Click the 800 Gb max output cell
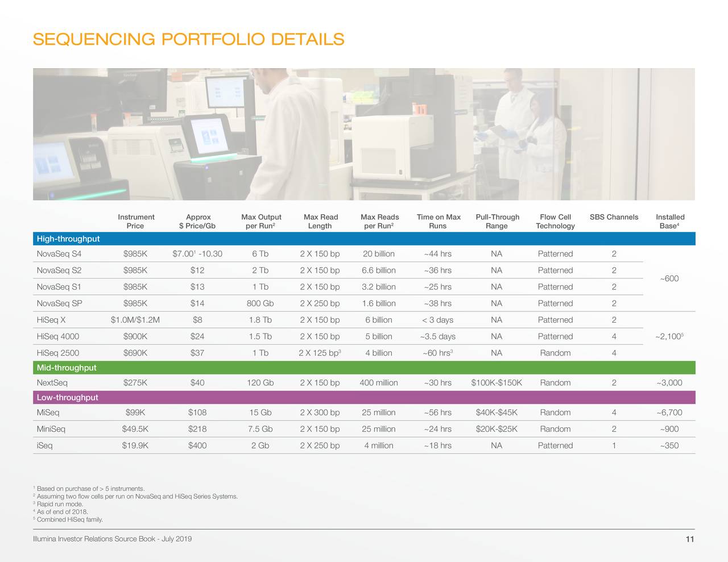Viewport: 728px width, 562px height. click(x=260, y=303)
